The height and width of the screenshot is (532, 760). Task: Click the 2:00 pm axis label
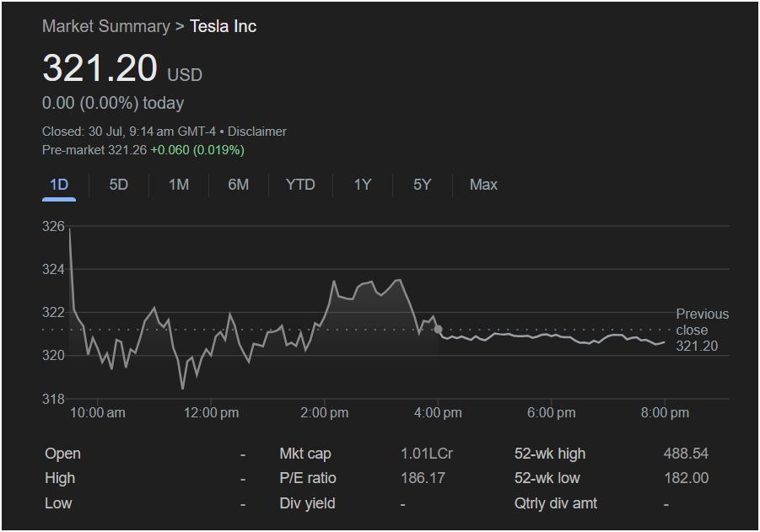[x=324, y=413]
